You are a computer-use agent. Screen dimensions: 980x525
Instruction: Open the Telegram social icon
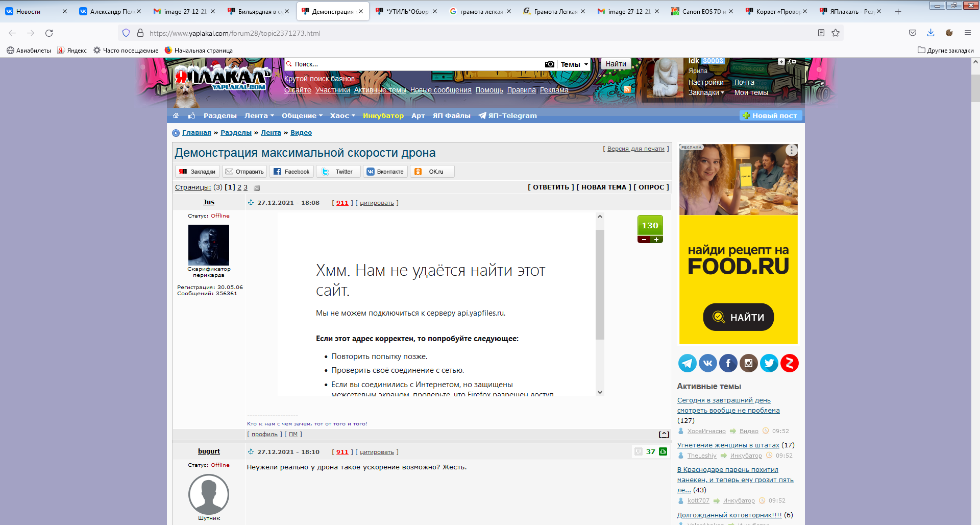click(x=688, y=363)
